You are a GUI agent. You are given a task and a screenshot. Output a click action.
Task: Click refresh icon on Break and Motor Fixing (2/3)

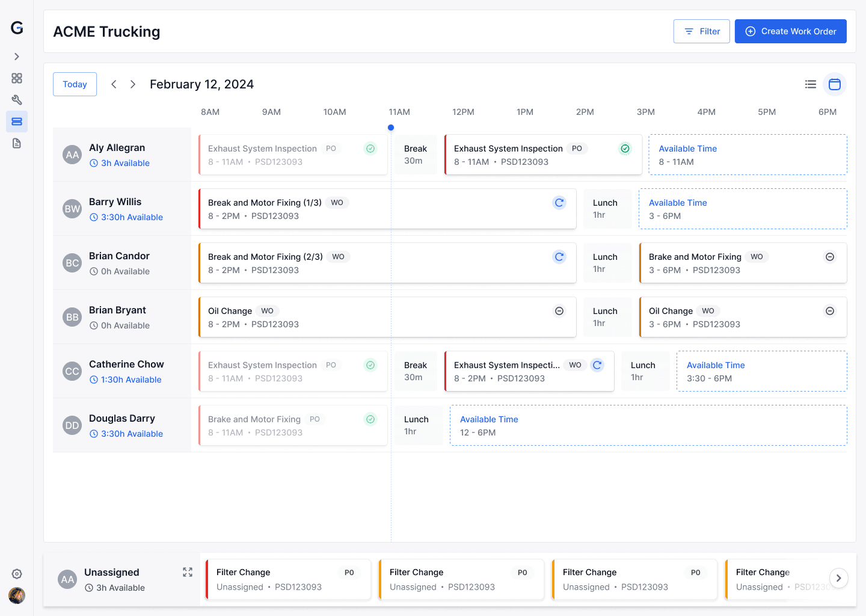(x=559, y=257)
